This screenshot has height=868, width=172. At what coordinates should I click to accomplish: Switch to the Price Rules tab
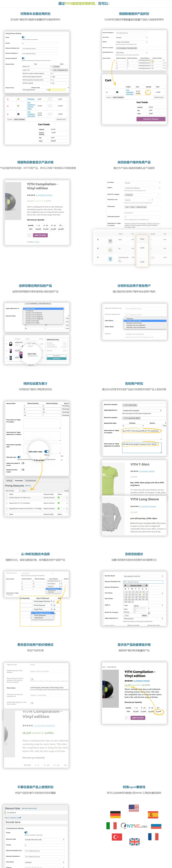click(19, 481)
